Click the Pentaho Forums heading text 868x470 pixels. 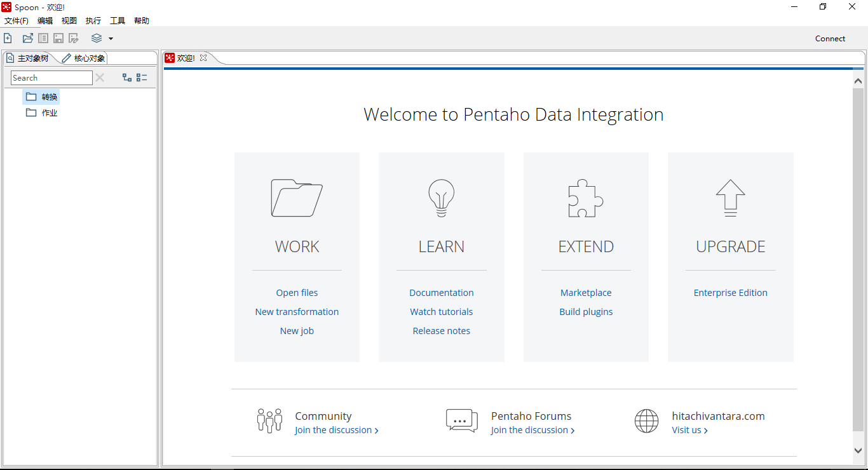[531, 416]
